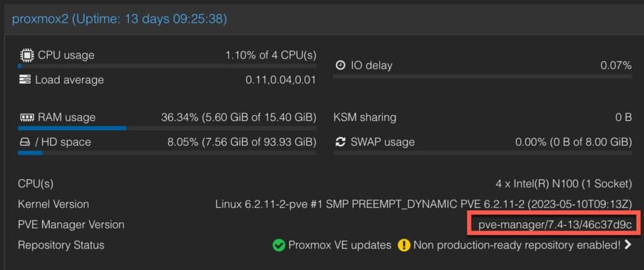Click the HD space drive icon
Image resolution: width=644 pixels, height=270 pixels.
tap(25, 143)
